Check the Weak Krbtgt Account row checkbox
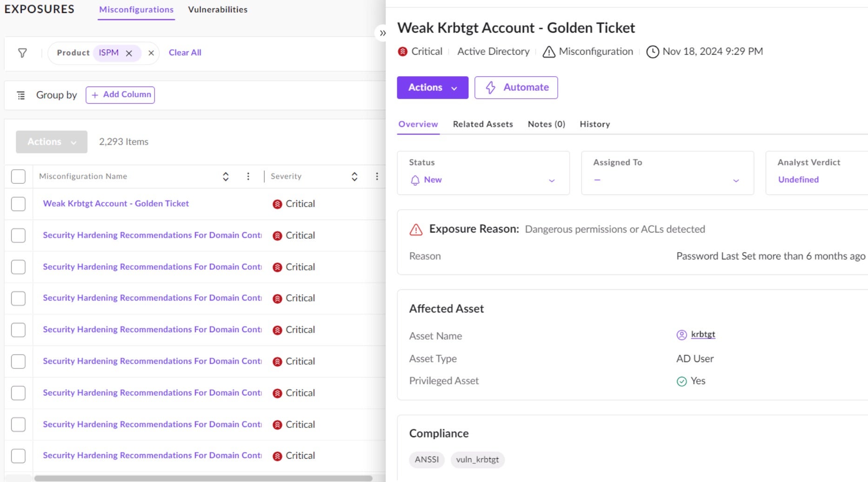868x482 pixels. tap(18, 204)
